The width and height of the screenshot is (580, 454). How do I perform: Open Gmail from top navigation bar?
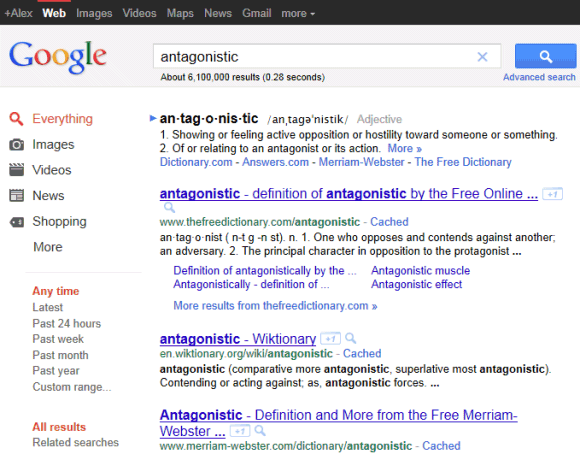coord(257,13)
